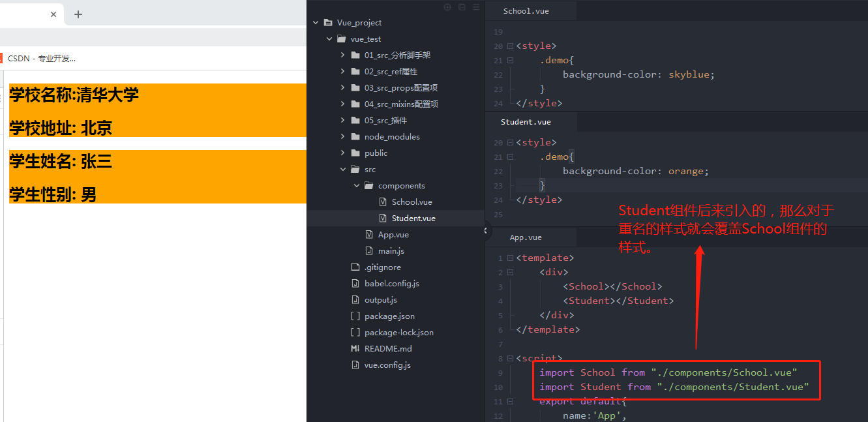Collapse the vue_test folder chevron
Image resolution: width=868 pixels, height=422 pixels.
[329, 39]
